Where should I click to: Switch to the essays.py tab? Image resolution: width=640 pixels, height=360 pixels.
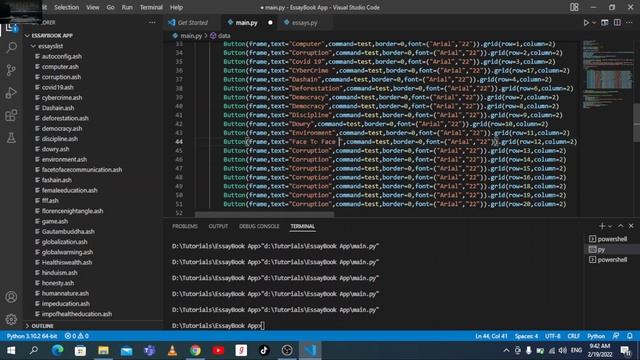pyautogui.click(x=304, y=23)
